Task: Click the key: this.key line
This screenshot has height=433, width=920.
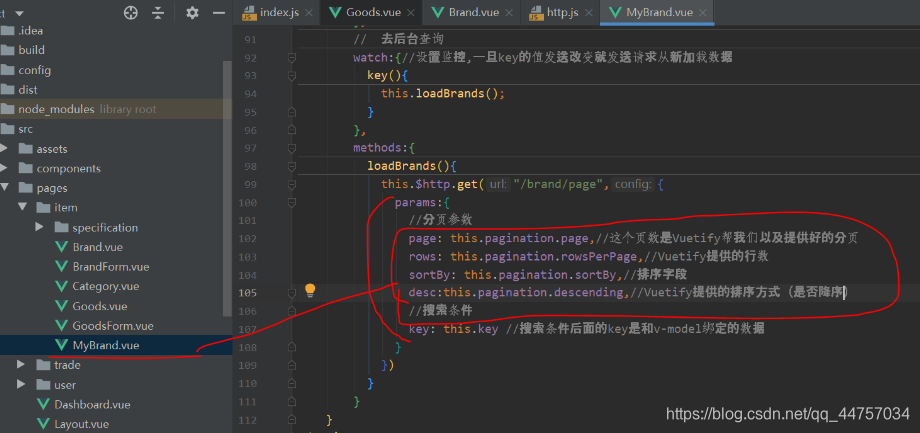Action: point(587,329)
